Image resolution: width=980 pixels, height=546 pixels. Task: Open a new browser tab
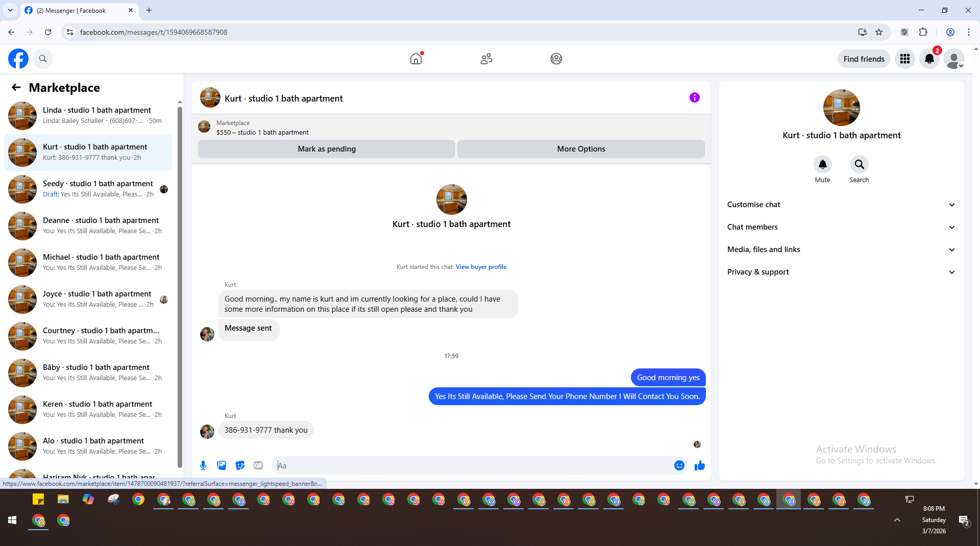[x=149, y=10]
